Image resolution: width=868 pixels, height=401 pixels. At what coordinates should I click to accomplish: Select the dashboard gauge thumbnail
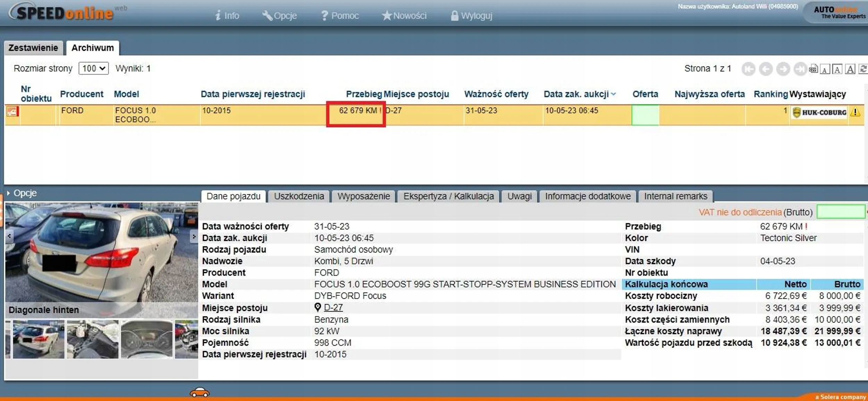point(147,339)
